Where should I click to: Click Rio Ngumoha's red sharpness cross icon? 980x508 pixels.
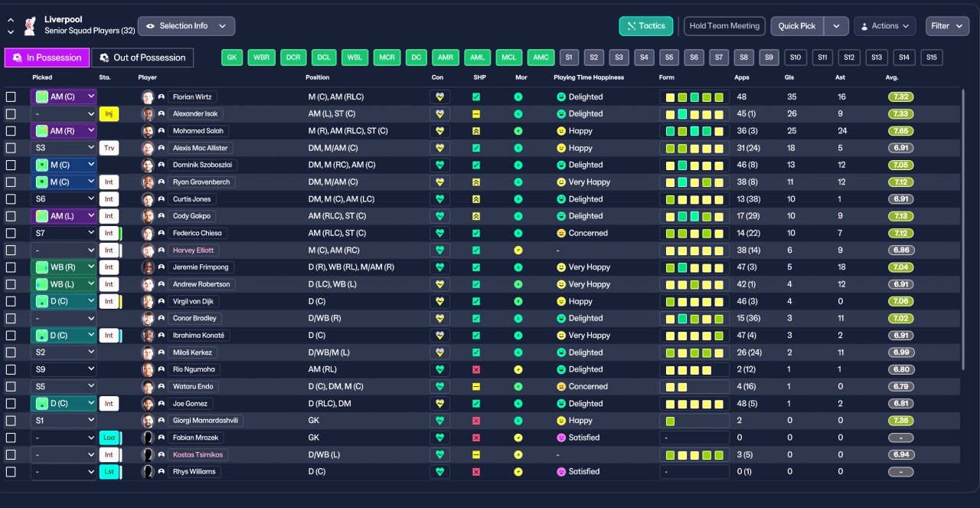pyautogui.click(x=476, y=369)
